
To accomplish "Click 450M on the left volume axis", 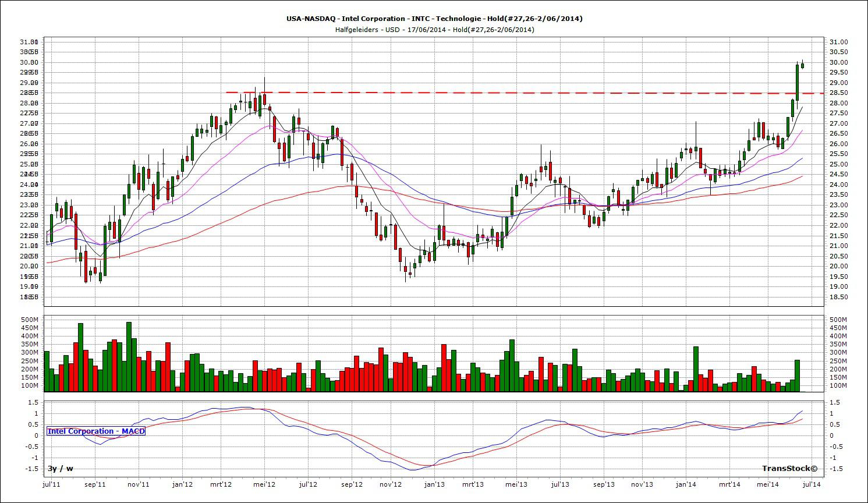I will point(29,328).
